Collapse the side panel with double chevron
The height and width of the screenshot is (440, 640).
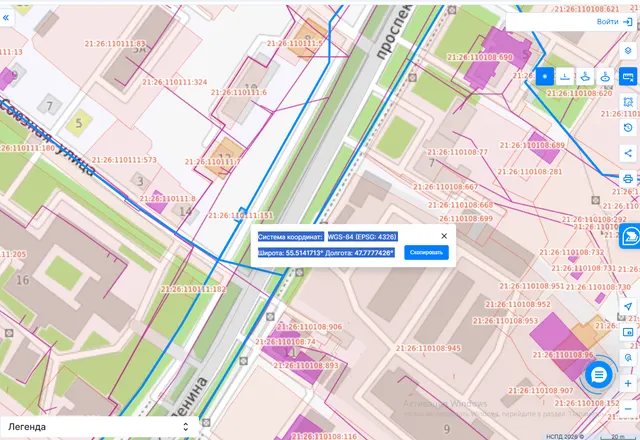click(x=6, y=18)
